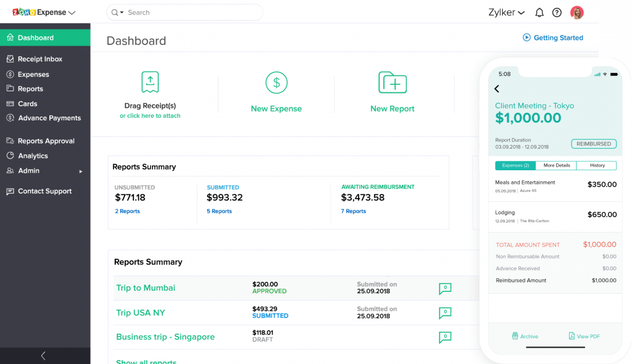Screen dimensions: 632x364
Task: Click the DRAFT status text
Action: [x=262, y=340]
